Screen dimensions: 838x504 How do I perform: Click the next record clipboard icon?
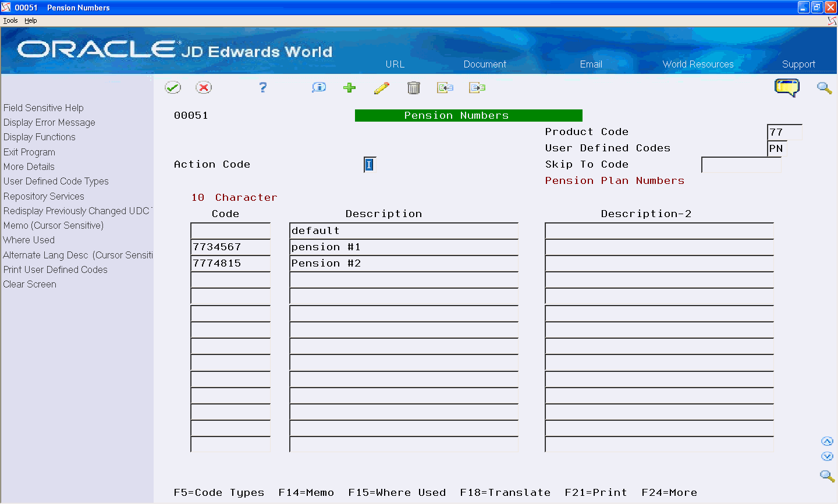(477, 87)
